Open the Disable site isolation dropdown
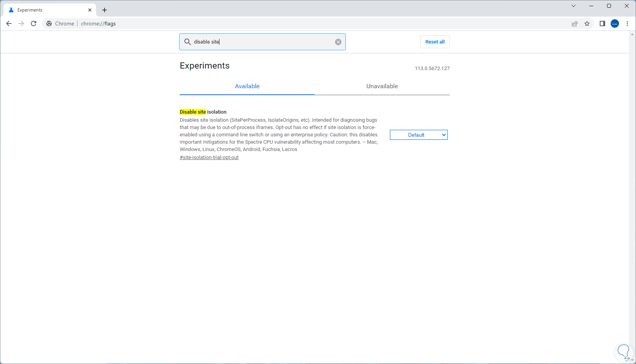Screen dimensions: 636x364 coord(419,135)
